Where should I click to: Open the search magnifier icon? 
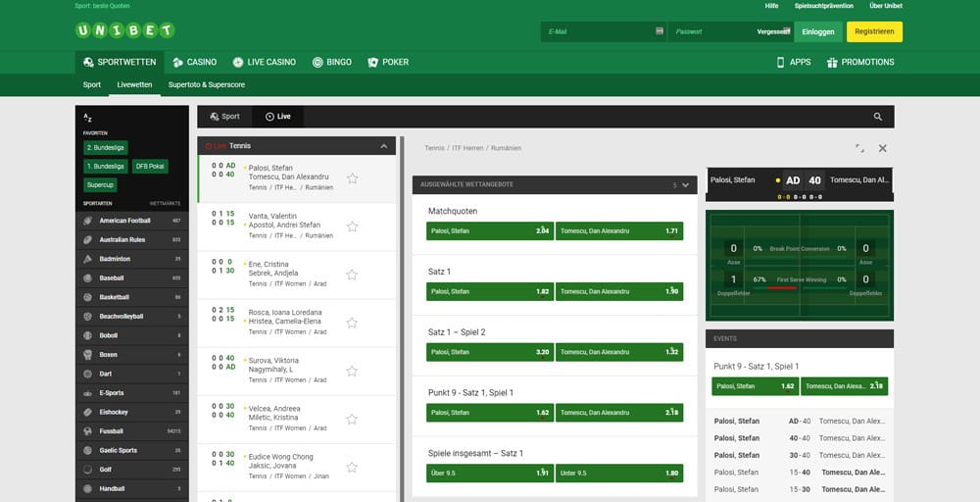click(877, 117)
